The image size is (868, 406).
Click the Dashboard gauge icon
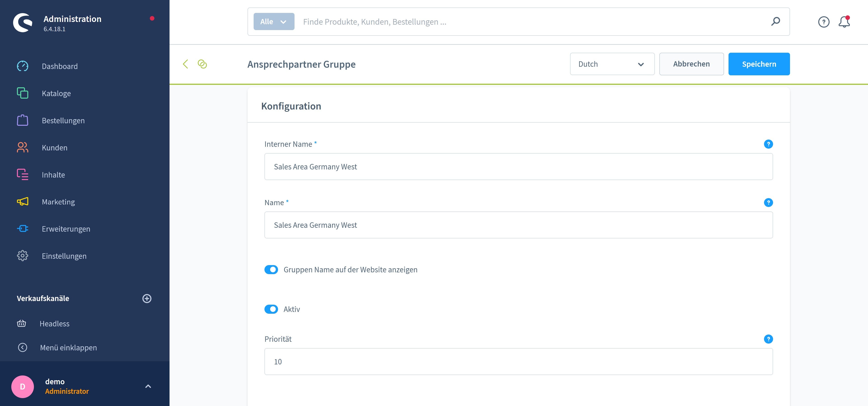(23, 66)
